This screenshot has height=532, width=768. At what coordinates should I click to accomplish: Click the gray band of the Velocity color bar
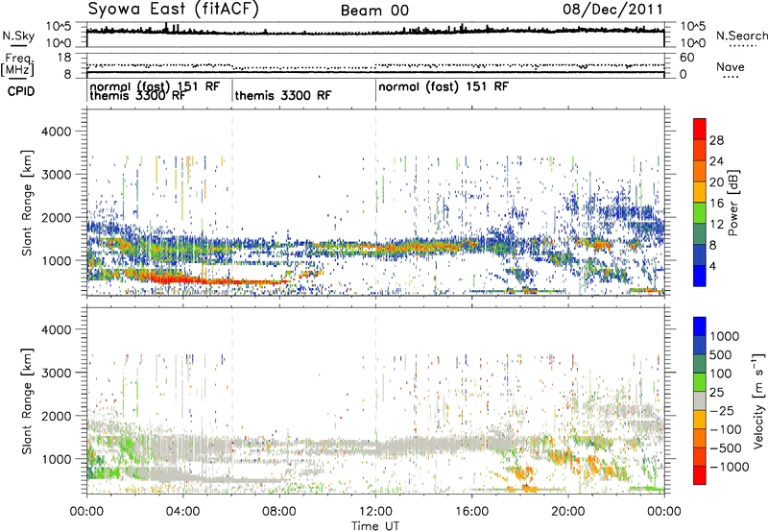click(x=700, y=400)
